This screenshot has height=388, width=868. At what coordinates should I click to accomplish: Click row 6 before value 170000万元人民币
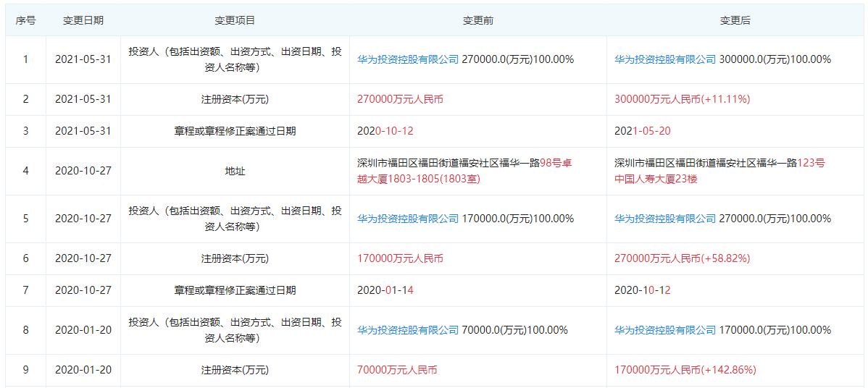coord(400,258)
